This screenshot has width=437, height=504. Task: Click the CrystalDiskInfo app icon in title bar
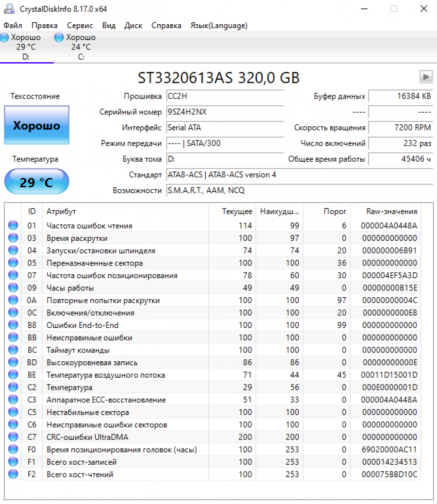pyautogui.click(x=9, y=9)
